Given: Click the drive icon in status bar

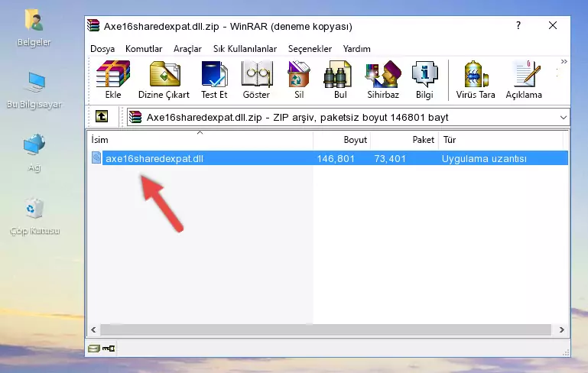Looking at the screenshot, I should pyautogui.click(x=94, y=349).
